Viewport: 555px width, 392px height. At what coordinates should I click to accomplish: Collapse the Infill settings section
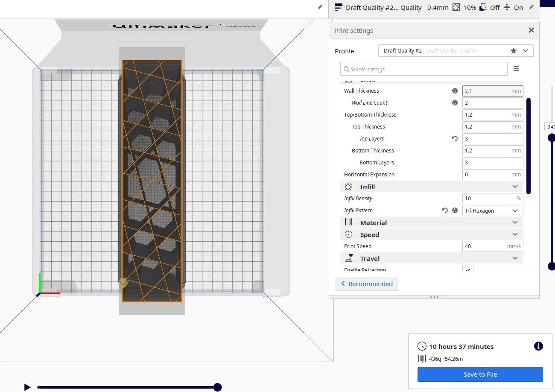click(515, 187)
